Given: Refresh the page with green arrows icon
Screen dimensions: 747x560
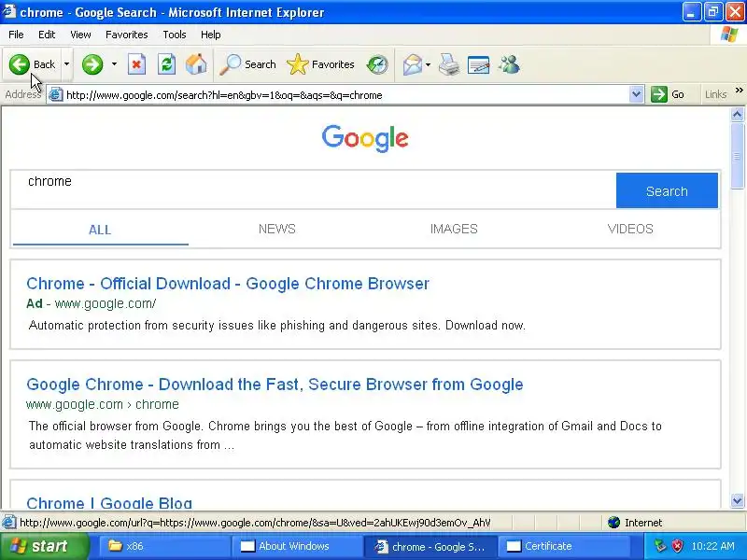Looking at the screenshot, I should click(x=166, y=64).
